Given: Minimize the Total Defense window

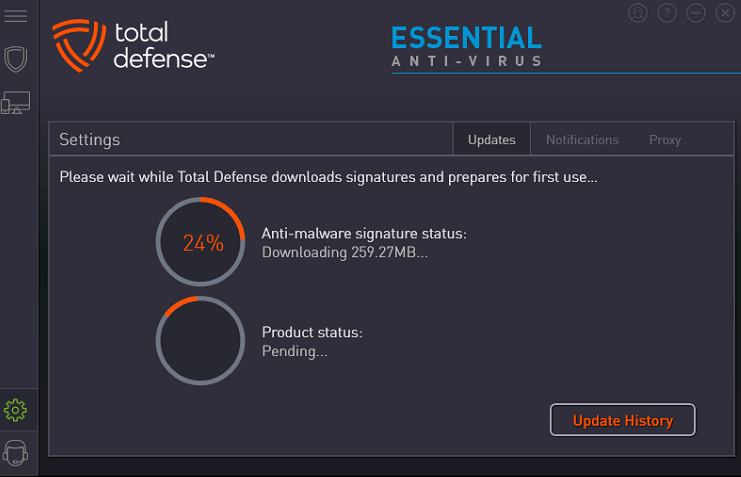Looking at the screenshot, I should click(696, 13).
